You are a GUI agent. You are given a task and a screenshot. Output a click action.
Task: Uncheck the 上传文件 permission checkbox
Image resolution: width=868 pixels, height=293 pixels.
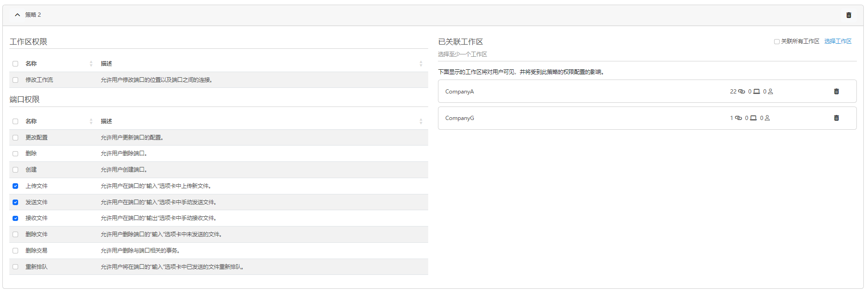coord(15,186)
